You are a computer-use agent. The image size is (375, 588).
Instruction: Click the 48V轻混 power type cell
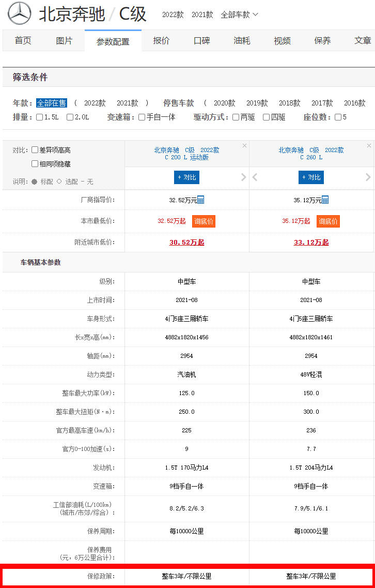pos(311,374)
